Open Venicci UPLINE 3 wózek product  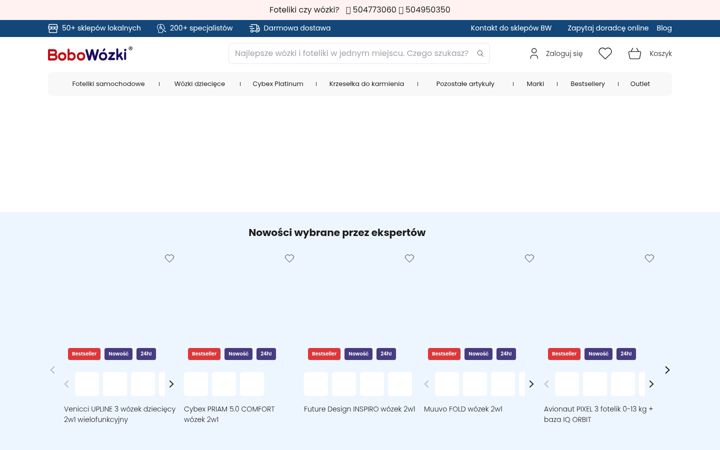[x=119, y=414]
